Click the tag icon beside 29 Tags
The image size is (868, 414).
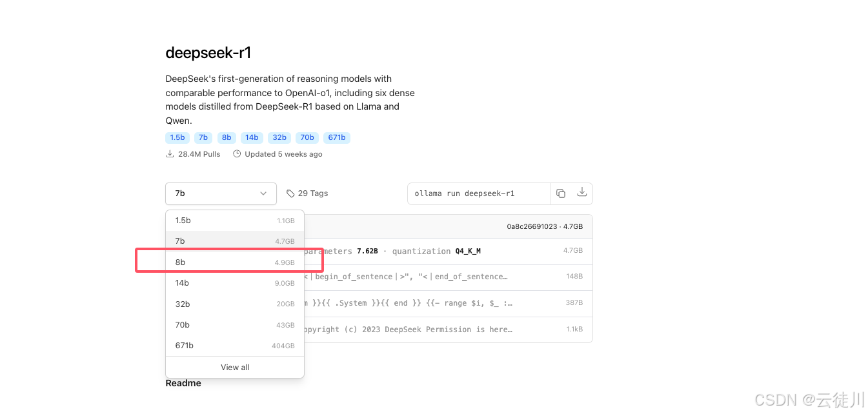coord(290,193)
